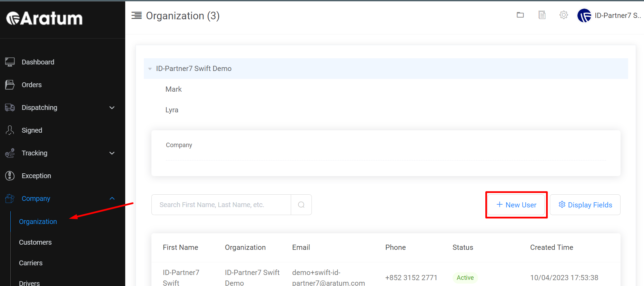This screenshot has width=644, height=286.
Task: Open Carriers submenu item
Action: pos(31,263)
